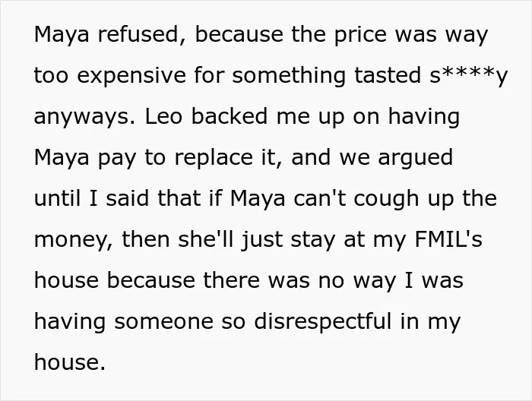The height and width of the screenshot is (401, 532).
Task: Click the word "someone" in the eighth line
Action: [x=164, y=322]
